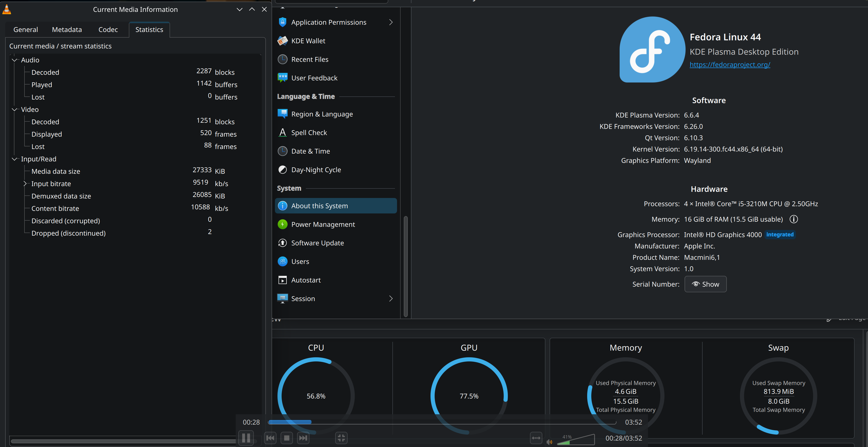The image size is (868, 447).
Task: Click the settings sidebar vertical scrollbar
Action: [406, 266]
